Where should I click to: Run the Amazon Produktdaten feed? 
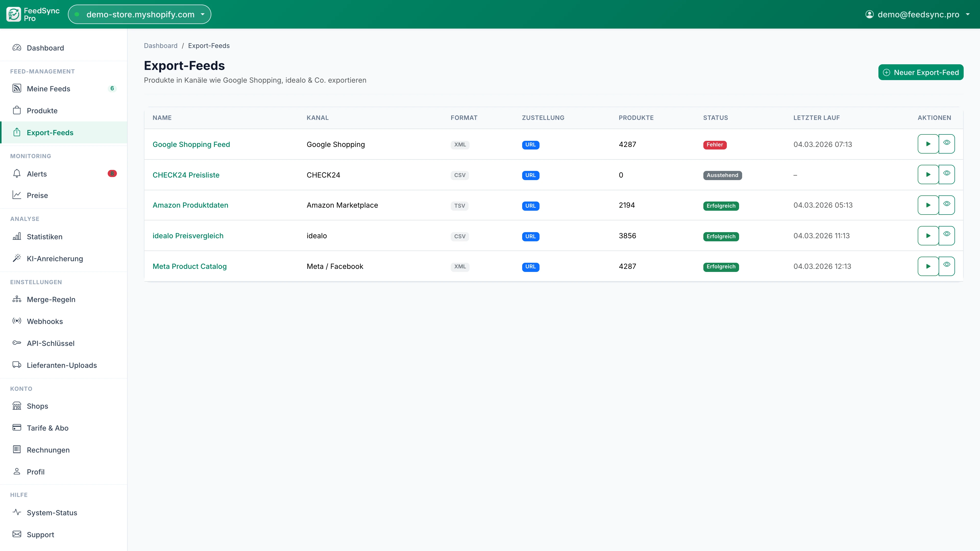pos(928,205)
